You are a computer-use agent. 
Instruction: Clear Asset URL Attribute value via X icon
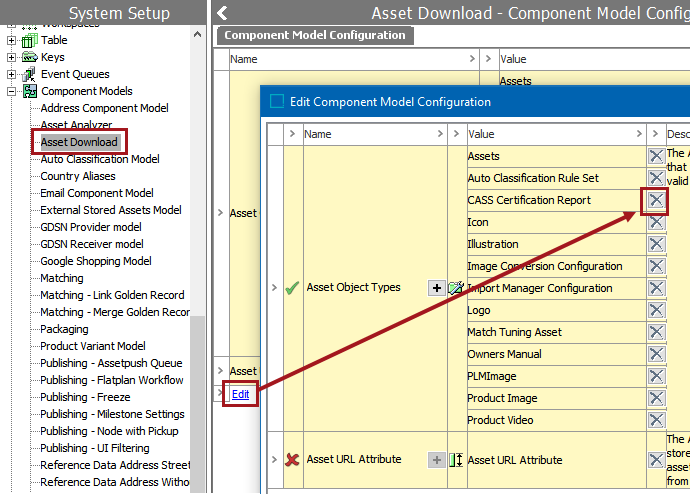click(x=656, y=460)
